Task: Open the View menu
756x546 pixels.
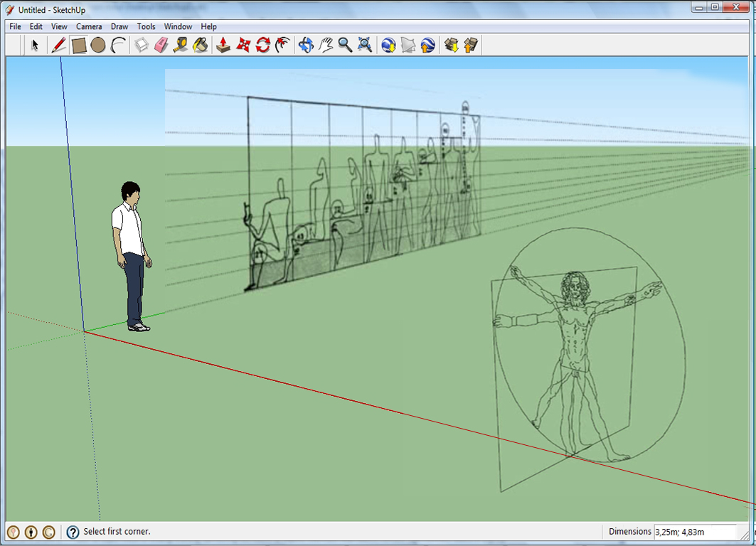Action: click(x=59, y=26)
